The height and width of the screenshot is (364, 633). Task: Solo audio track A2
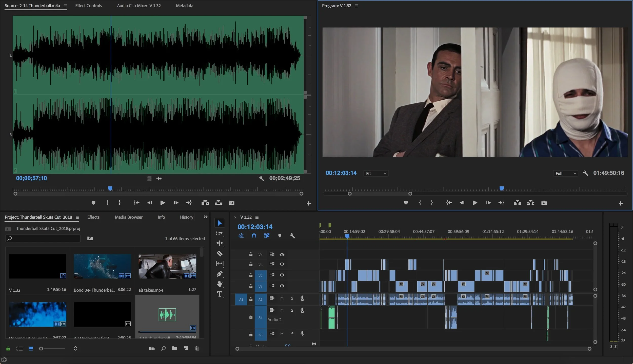coord(292,310)
